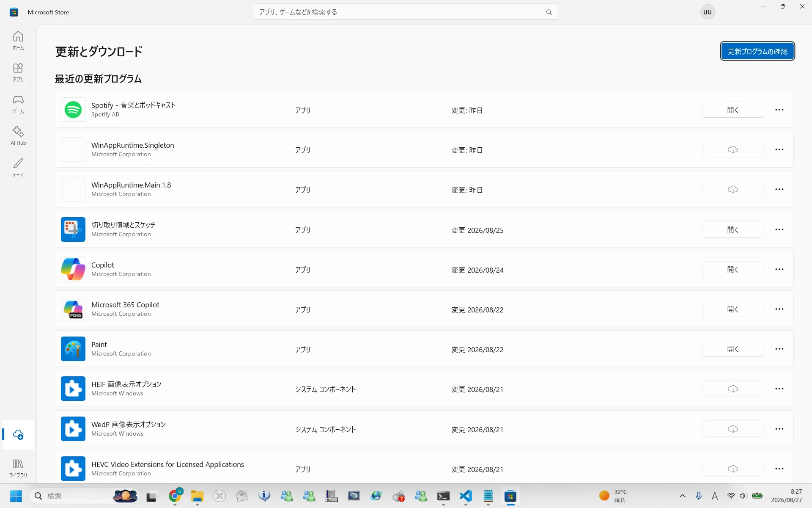This screenshot has height=508, width=812.
Task: Click the Copilot app icon
Action: (x=73, y=269)
